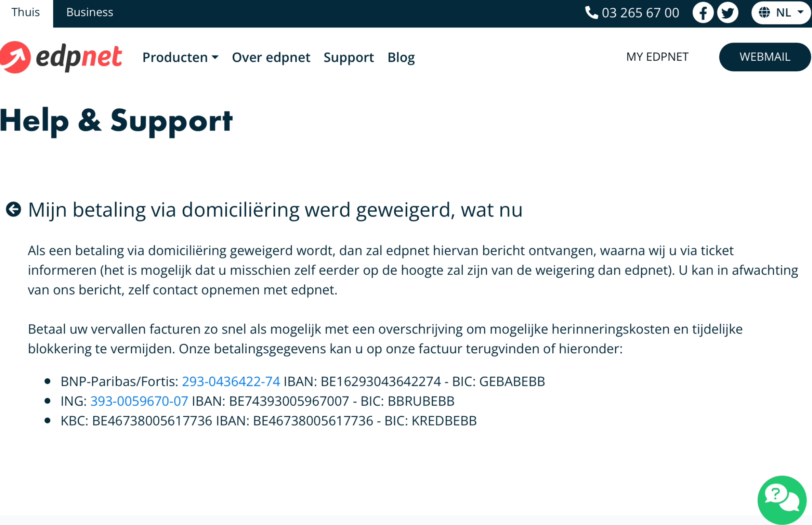Go back using the arrow icon
The height and width of the screenshot is (525, 812).
coord(13,209)
